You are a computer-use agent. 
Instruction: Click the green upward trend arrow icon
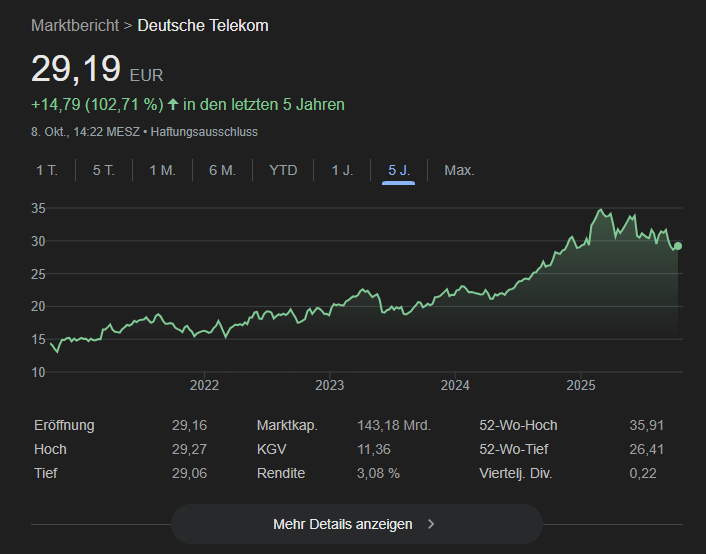(173, 104)
